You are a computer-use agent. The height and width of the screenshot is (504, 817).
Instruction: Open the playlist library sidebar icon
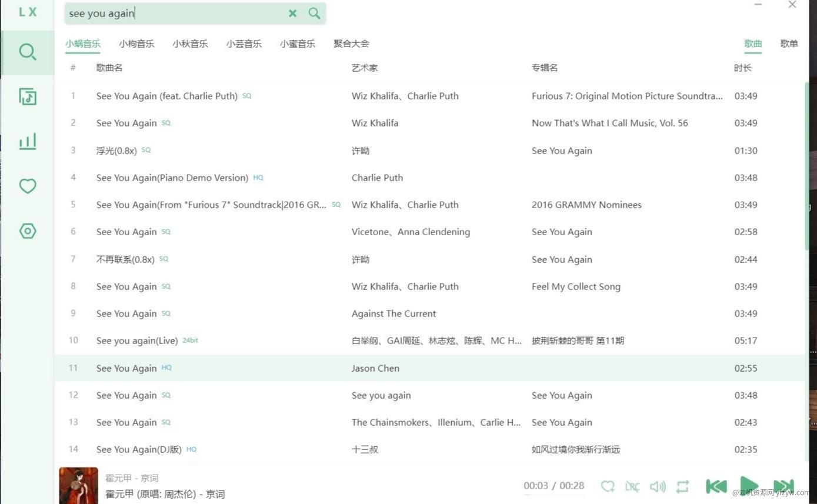pos(27,96)
